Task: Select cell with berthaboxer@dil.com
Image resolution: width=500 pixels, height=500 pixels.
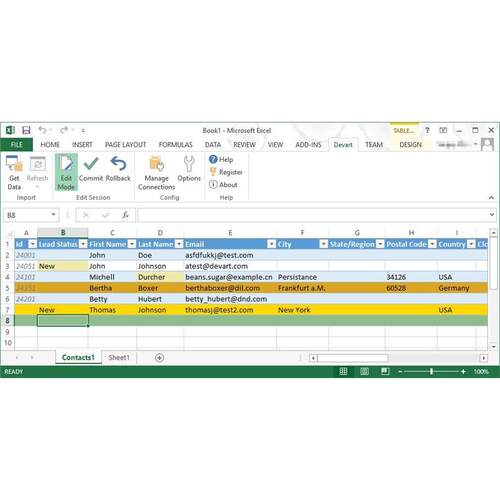Action: pos(230,288)
